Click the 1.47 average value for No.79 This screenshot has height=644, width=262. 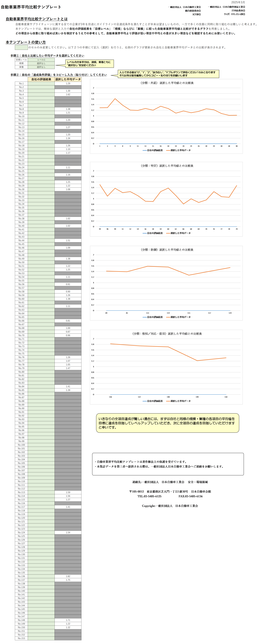click(x=68, y=368)
